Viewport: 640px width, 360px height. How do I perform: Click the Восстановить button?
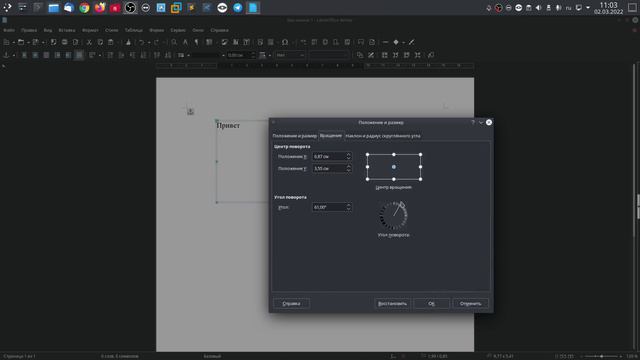tap(392, 304)
